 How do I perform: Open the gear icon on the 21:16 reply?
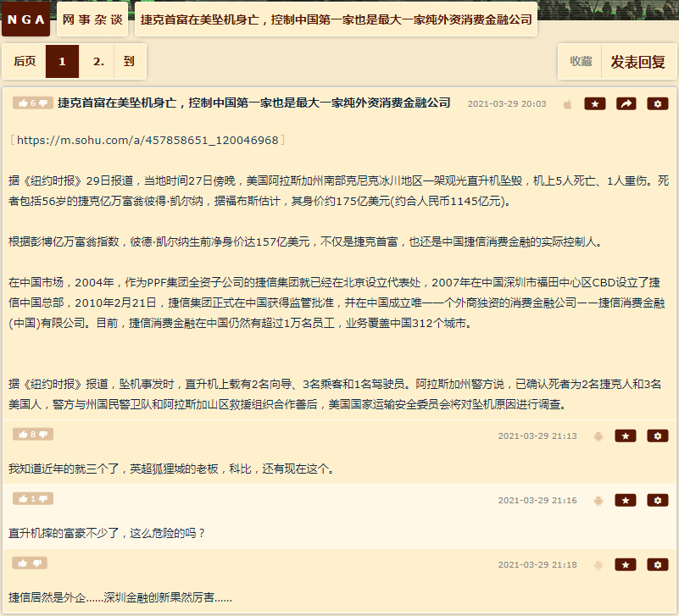coord(658,501)
